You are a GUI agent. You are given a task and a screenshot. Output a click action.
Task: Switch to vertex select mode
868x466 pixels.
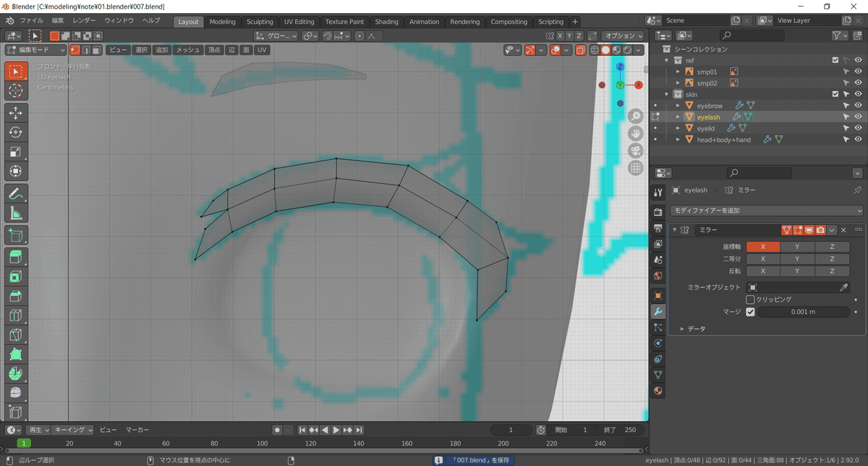tap(75, 50)
